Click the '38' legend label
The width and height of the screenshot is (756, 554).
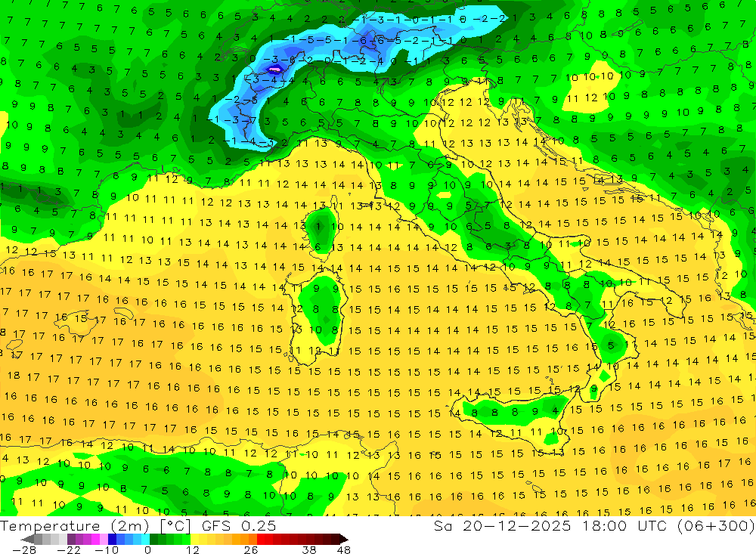[309, 550]
